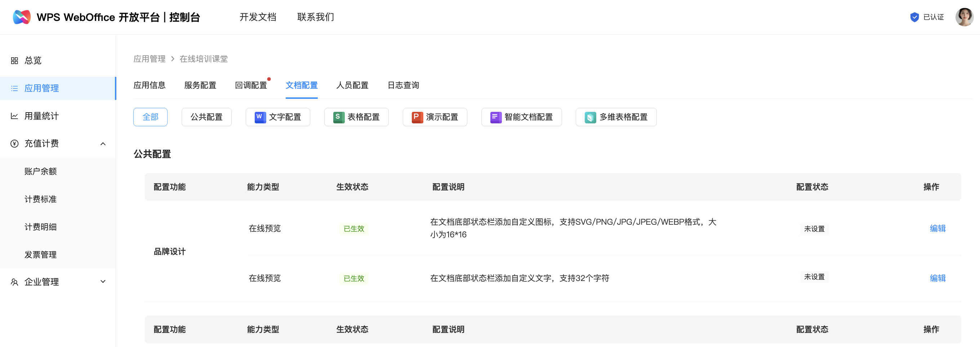Select the 全部 filter button
The height and width of the screenshot is (347, 980).
[150, 117]
